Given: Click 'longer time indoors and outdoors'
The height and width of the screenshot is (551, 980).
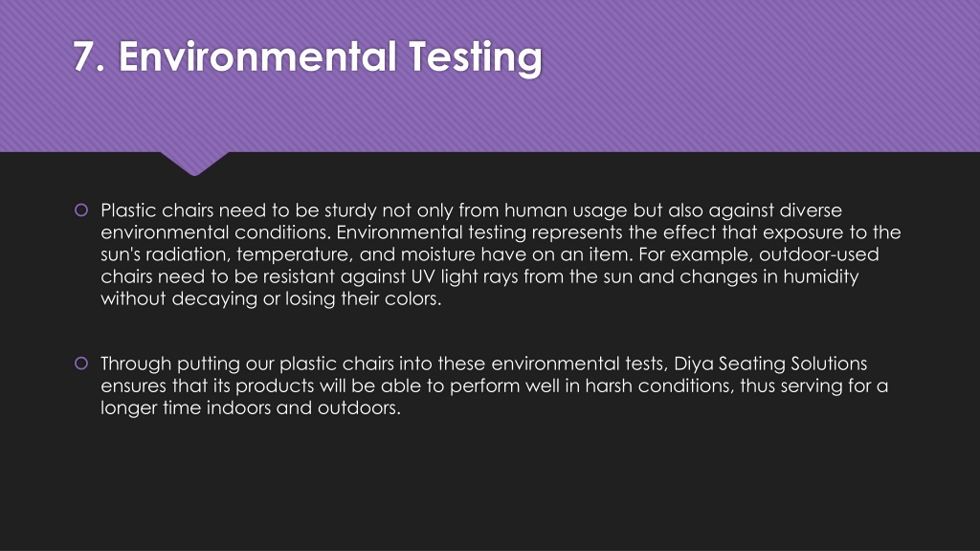Looking at the screenshot, I should [249, 408].
